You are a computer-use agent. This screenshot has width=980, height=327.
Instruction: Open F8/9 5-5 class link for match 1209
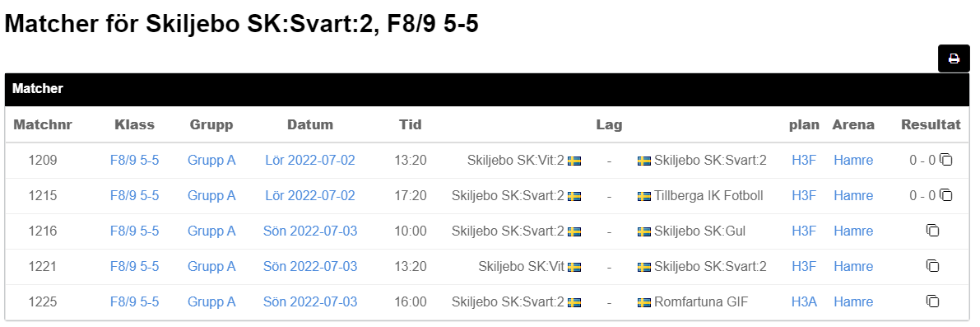[x=134, y=160]
